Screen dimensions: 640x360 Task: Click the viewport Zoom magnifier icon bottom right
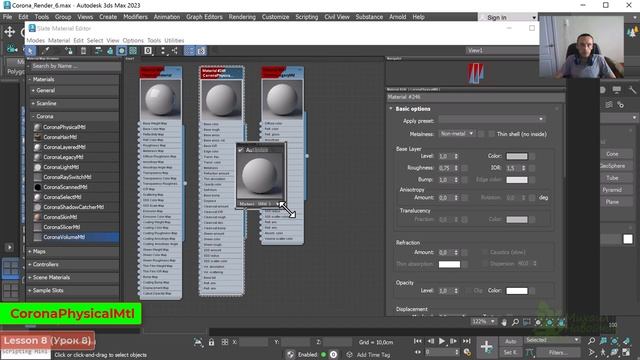[x=591, y=341]
